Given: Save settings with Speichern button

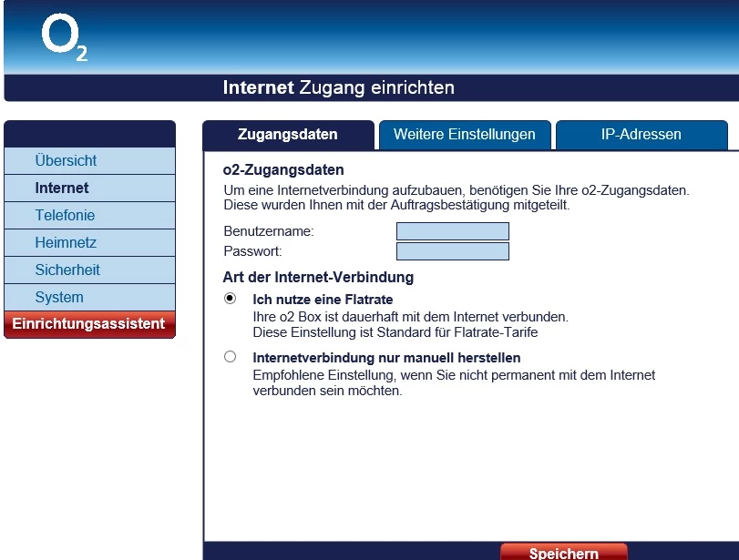Looking at the screenshot, I should [x=564, y=553].
